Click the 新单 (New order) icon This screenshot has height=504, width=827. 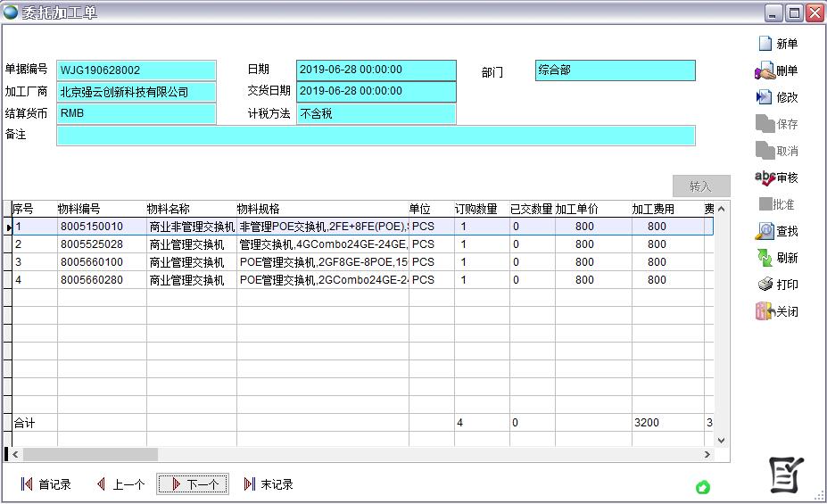765,44
